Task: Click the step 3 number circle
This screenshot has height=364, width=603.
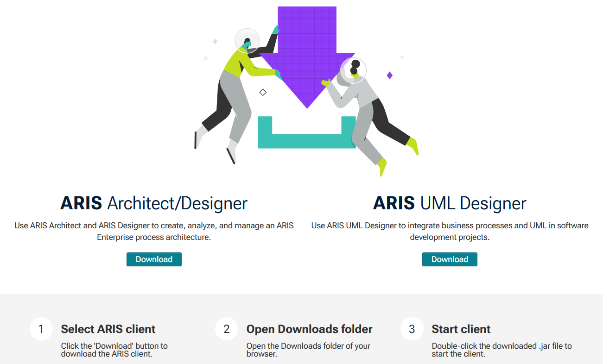Action: [412, 329]
